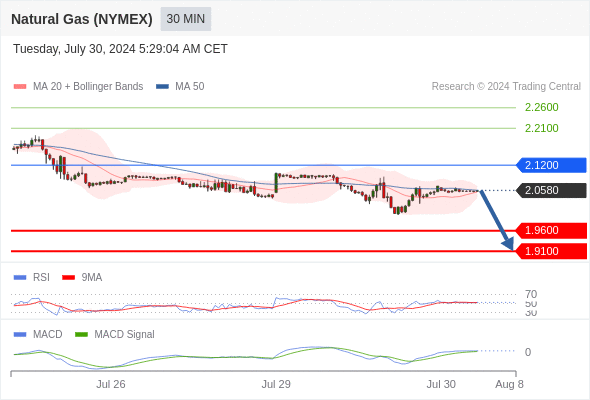Toggle the RSI legend item
This screenshot has width=590, height=400.
click(32, 278)
